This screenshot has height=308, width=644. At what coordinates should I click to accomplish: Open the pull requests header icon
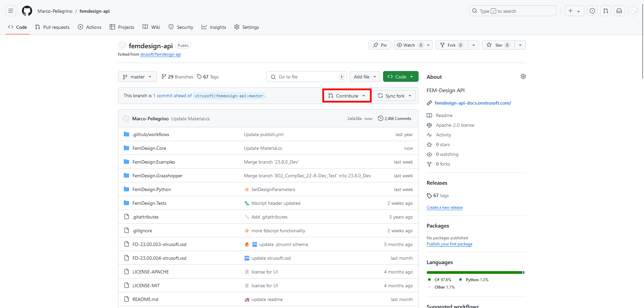point(606,11)
